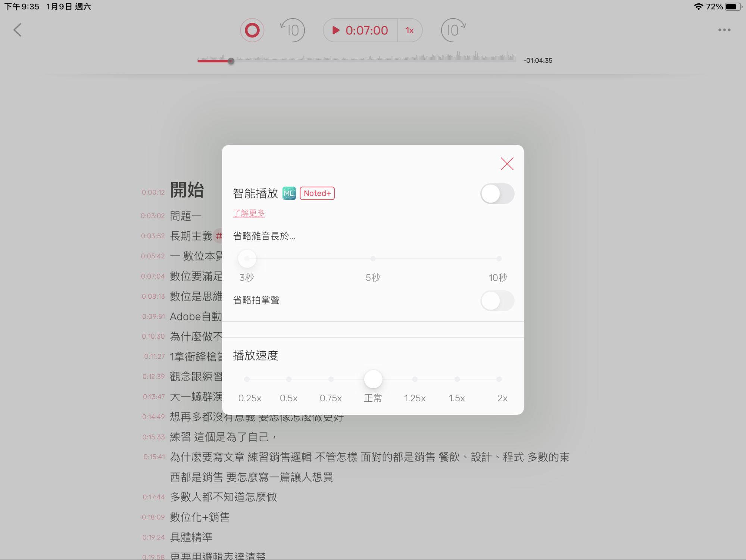Jump to timestamp 0:15:33

(x=153, y=437)
